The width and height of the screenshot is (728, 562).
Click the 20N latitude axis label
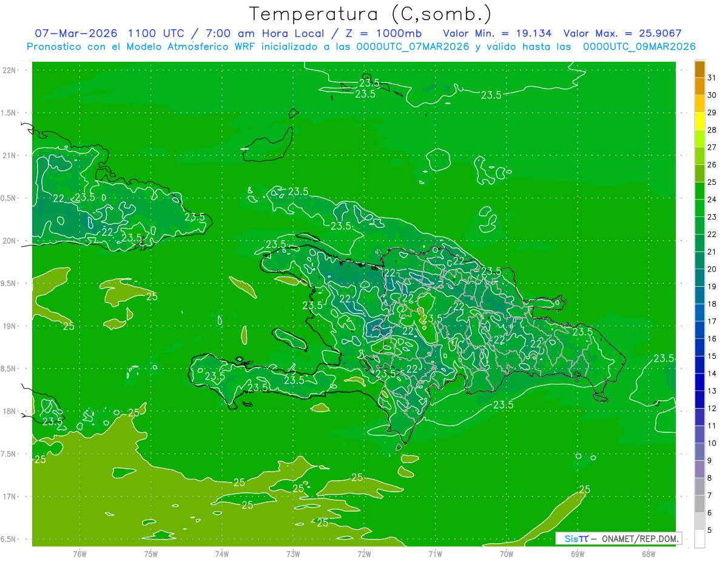tap(10, 241)
